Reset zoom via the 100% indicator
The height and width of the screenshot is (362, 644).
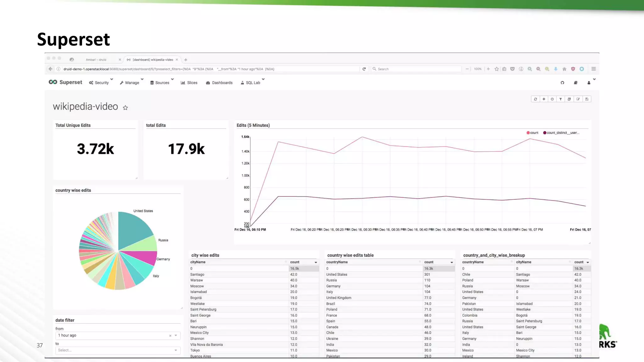coord(478,69)
